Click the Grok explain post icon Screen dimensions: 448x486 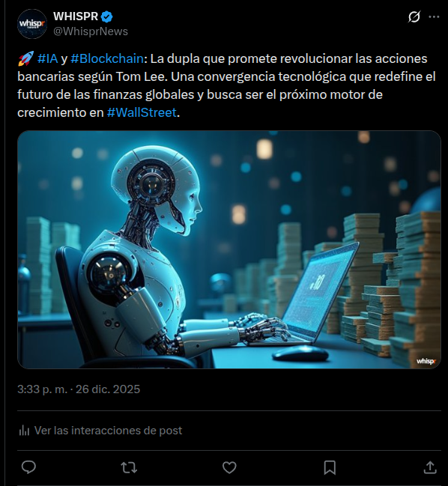[414, 16]
